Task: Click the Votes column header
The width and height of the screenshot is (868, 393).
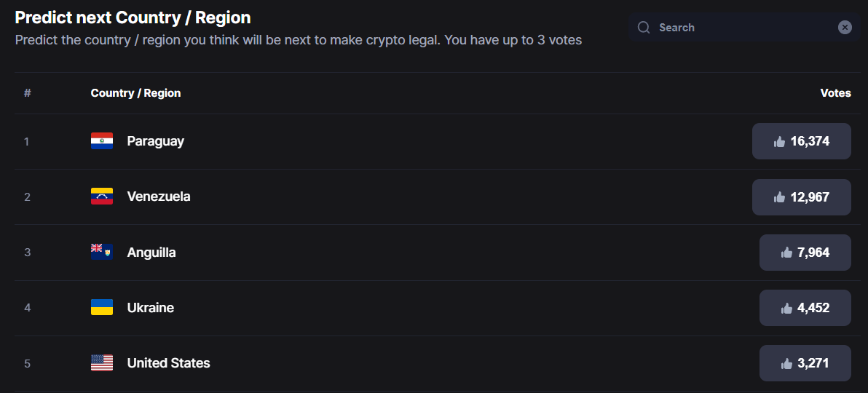Action: point(835,93)
